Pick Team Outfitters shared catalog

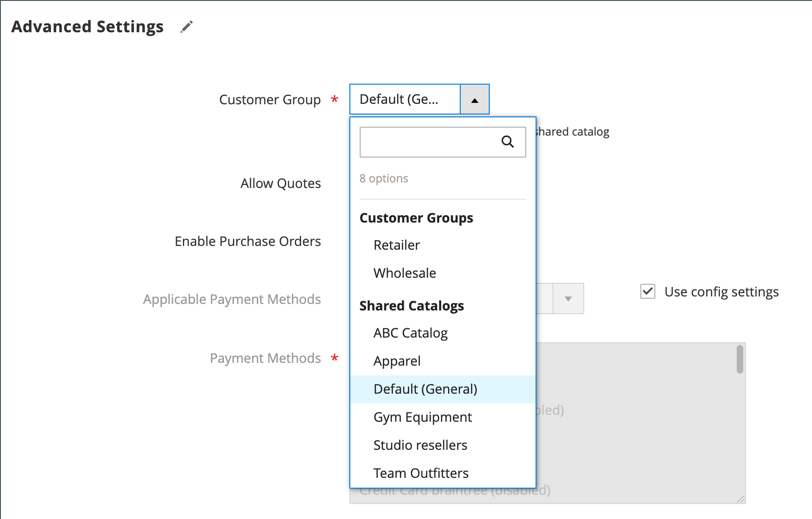pyautogui.click(x=420, y=473)
